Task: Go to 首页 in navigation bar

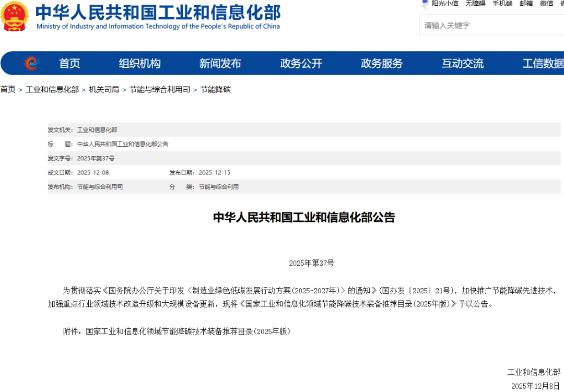Action: click(69, 63)
